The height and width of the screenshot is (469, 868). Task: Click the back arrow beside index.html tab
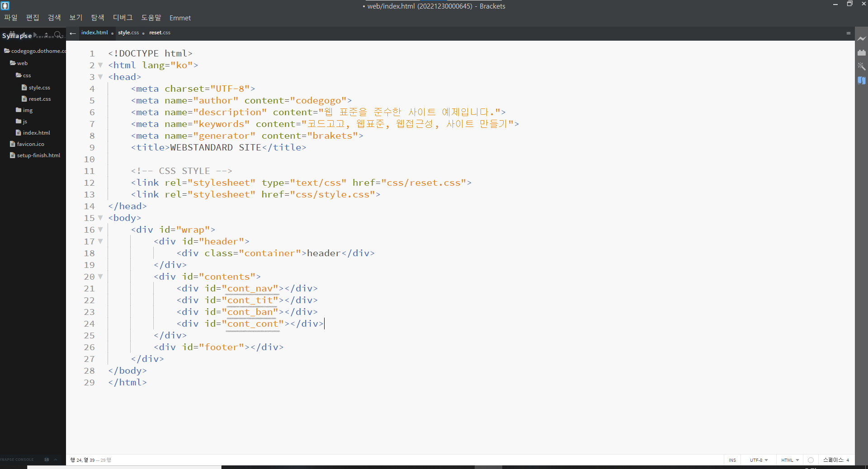73,33
